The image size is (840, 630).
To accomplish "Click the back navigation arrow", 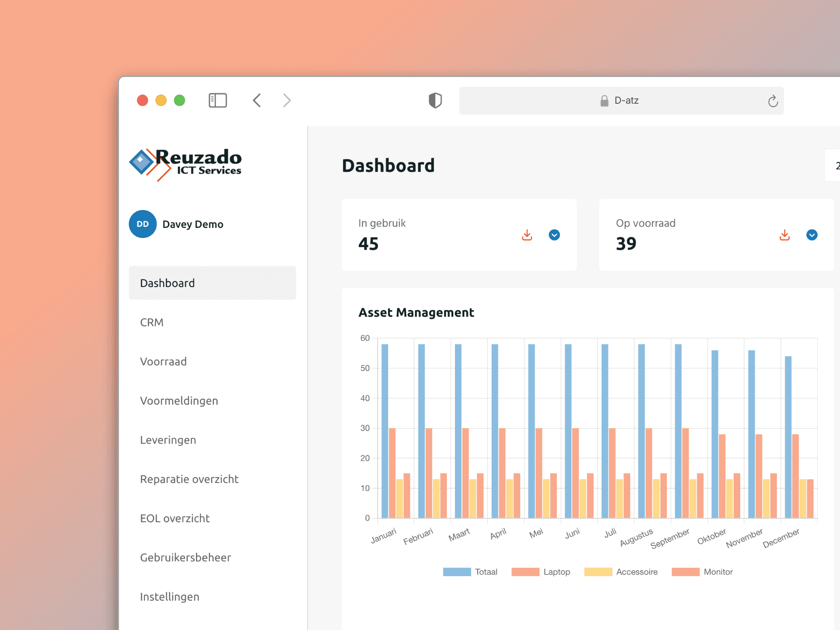I will click(257, 100).
